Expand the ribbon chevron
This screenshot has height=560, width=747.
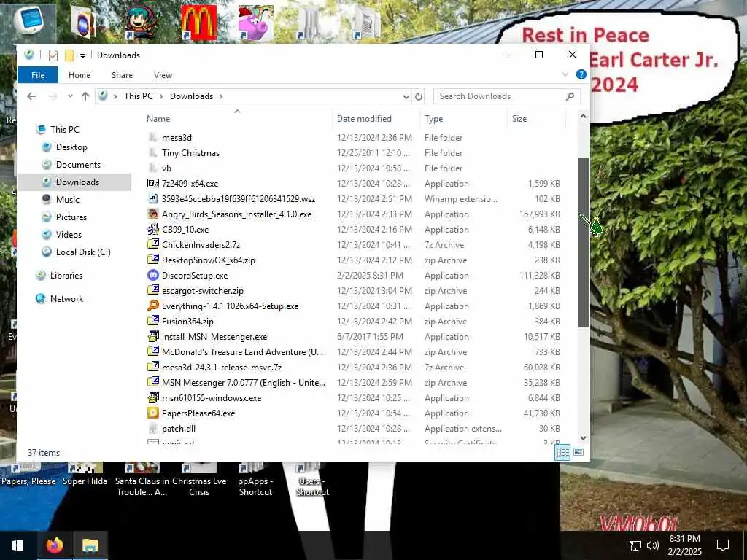pyautogui.click(x=565, y=74)
